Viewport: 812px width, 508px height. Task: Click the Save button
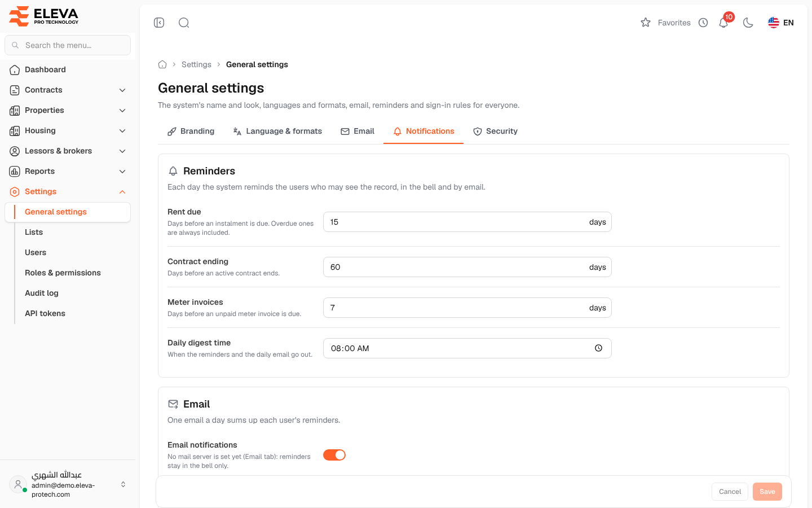(767, 492)
